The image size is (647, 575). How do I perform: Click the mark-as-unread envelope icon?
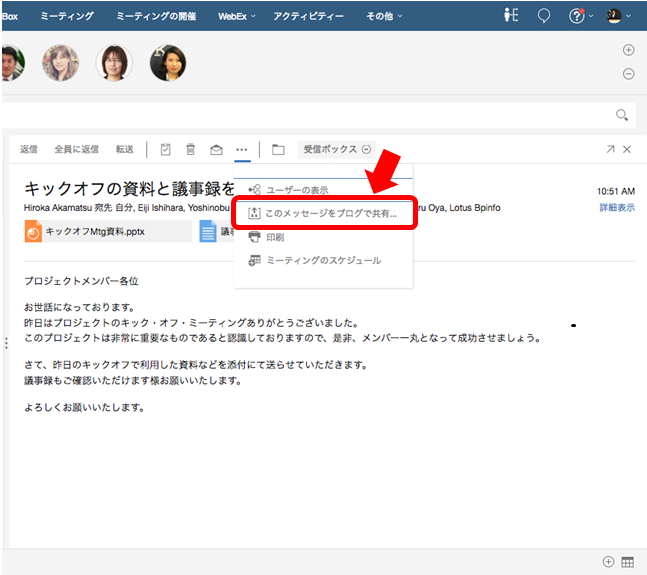pyautogui.click(x=216, y=150)
